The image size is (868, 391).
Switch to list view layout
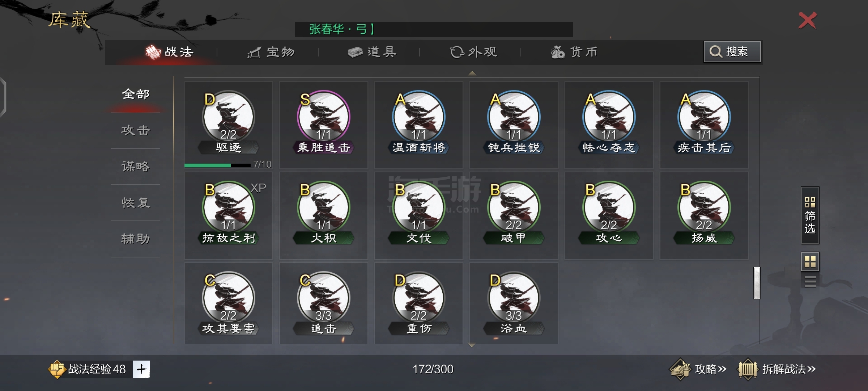tap(810, 281)
